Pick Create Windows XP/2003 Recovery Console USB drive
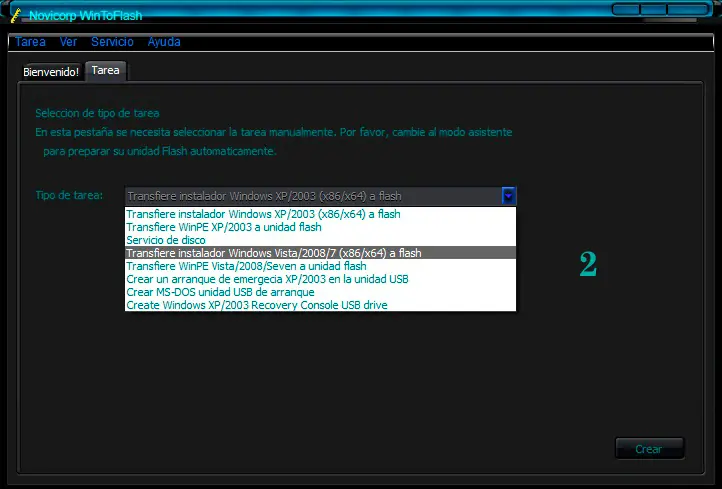 [320, 305]
